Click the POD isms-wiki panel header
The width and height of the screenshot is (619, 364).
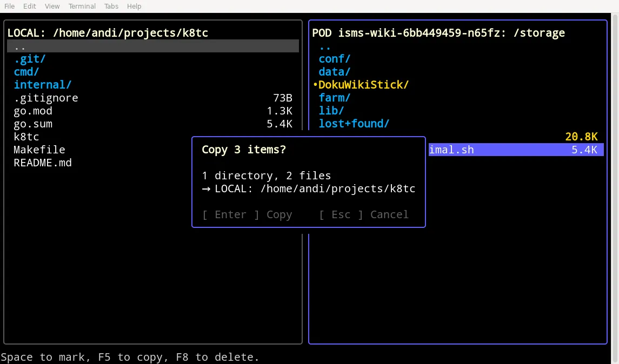[438, 33]
